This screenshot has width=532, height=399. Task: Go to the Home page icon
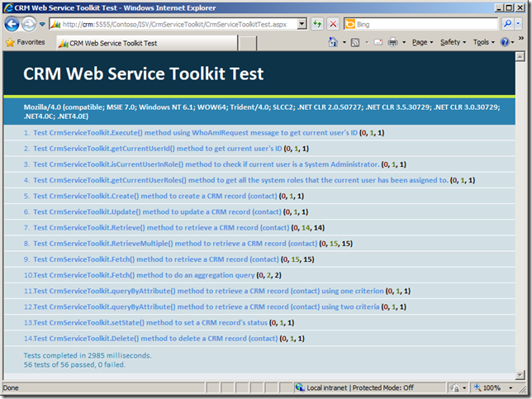pyautogui.click(x=333, y=42)
